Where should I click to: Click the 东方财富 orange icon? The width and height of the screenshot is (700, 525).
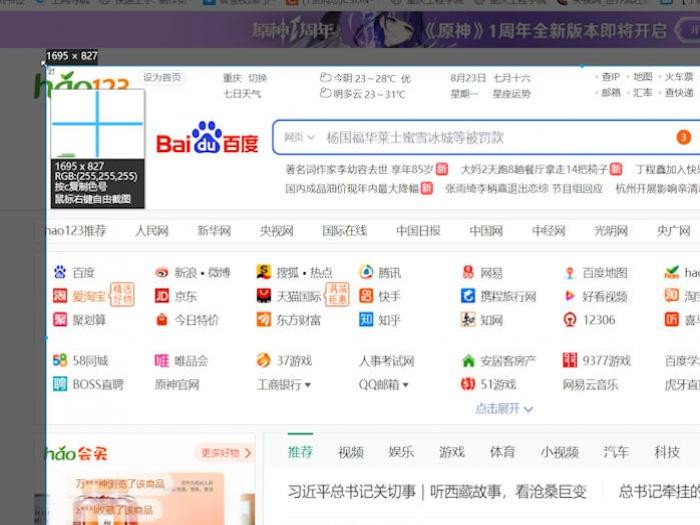[x=264, y=320]
